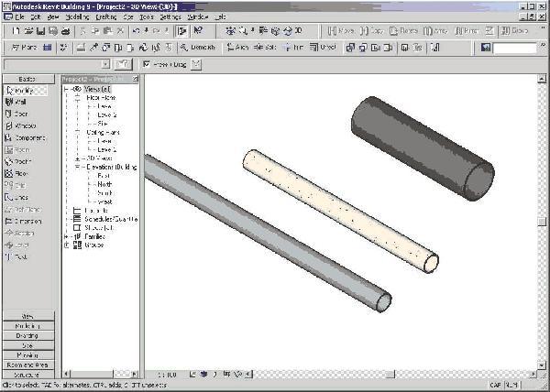Select the Door tool
The width and height of the screenshot is (550, 392).
(x=16, y=114)
